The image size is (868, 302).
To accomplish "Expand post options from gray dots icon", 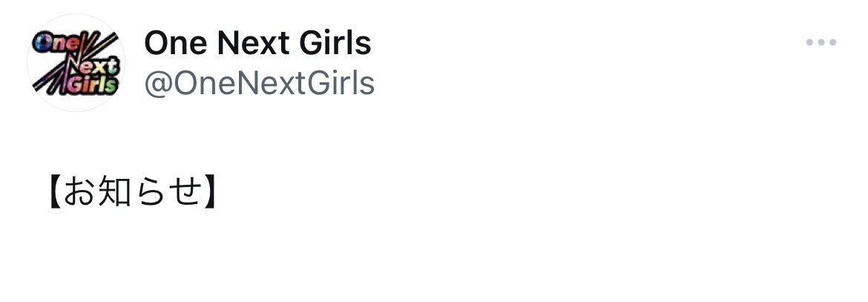I will [821, 43].
